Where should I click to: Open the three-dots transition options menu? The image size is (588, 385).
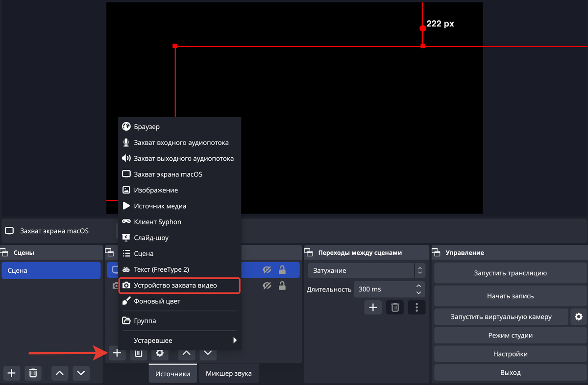(416, 308)
